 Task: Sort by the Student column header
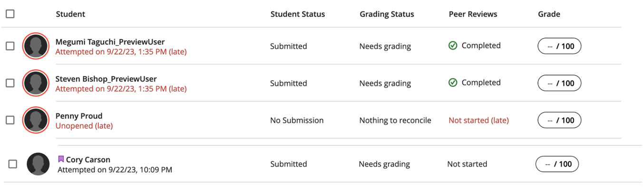tap(70, 14)
